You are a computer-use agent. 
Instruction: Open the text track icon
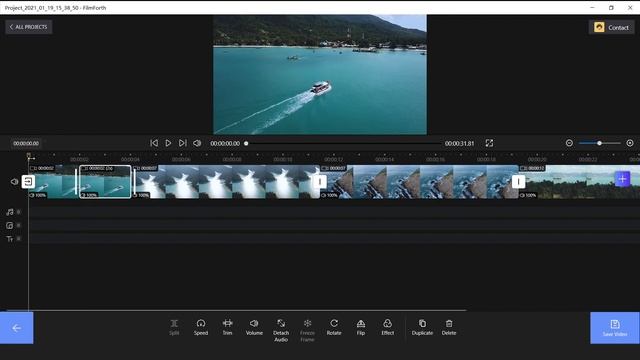10,239
